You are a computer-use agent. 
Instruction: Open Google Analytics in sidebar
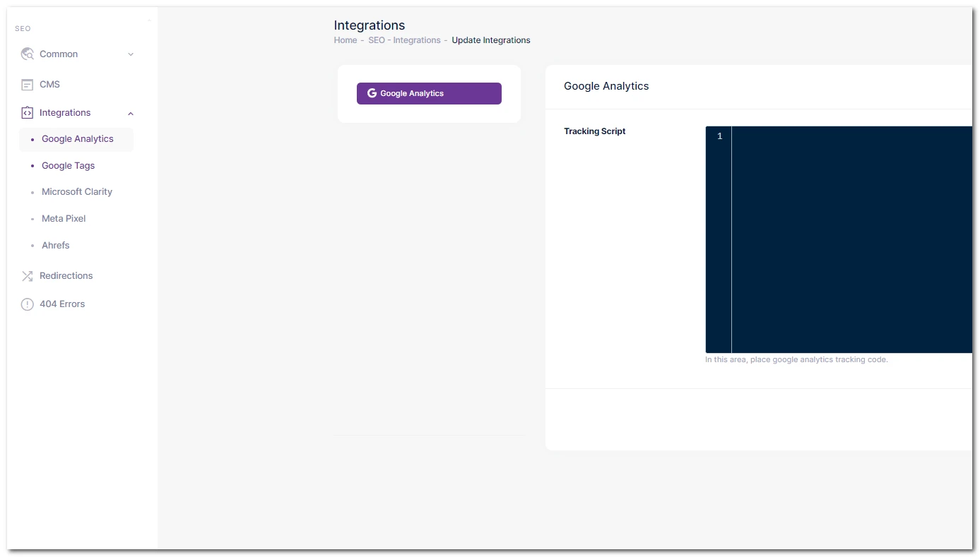point(76,139)
